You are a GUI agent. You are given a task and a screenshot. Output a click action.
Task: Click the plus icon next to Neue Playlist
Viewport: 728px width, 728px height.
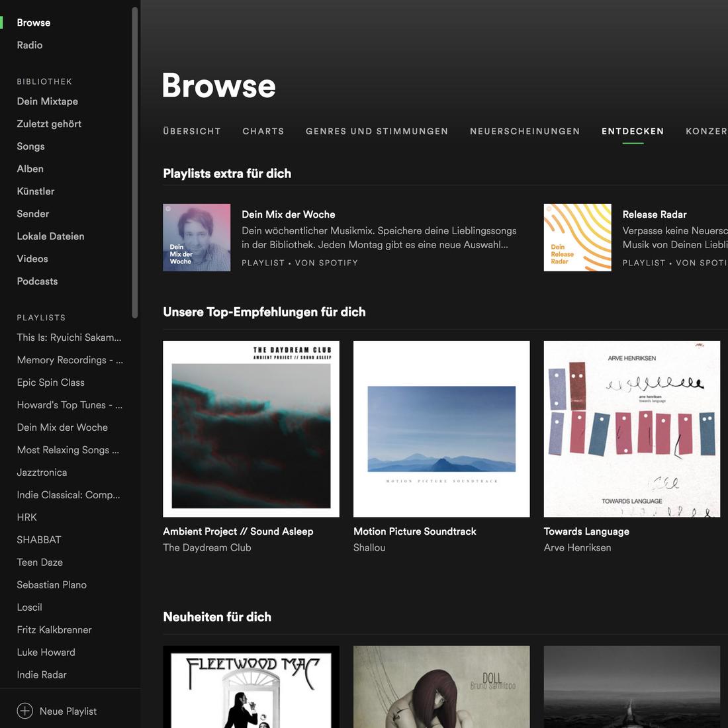pos(24,711)
